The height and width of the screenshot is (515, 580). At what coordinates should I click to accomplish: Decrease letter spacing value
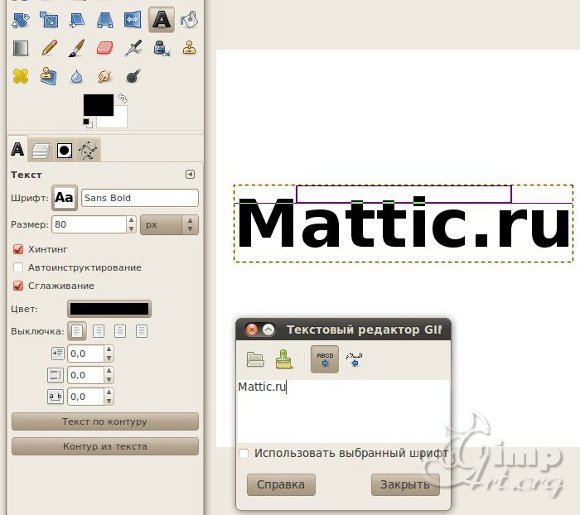coord(109,401)
